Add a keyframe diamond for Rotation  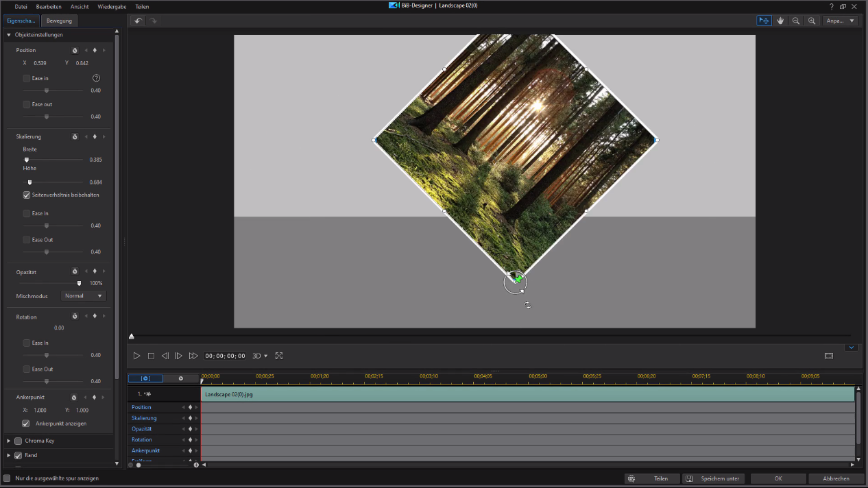point(95,317)
